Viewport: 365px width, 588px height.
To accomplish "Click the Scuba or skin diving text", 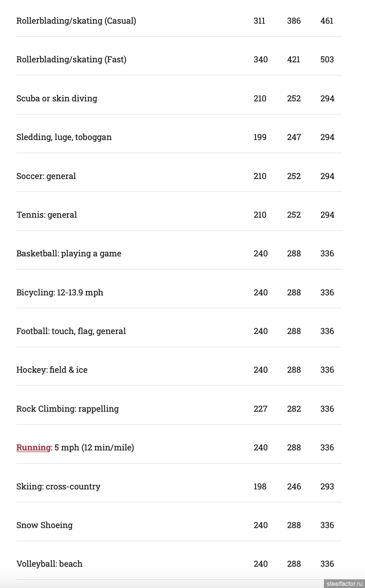I will point(57,99).
